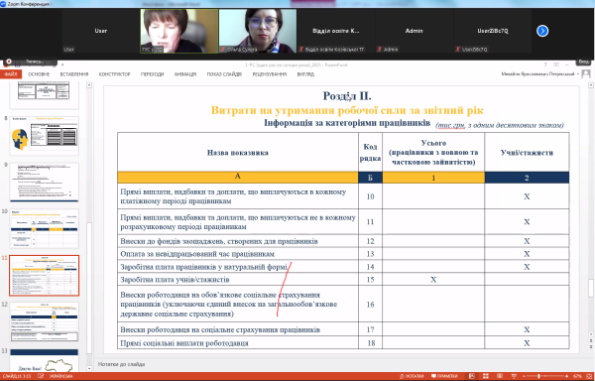The height and width of the screenshot is (381, 595).
Task: Select the User participant tile in Zoom
Action: tap(101, 31)
